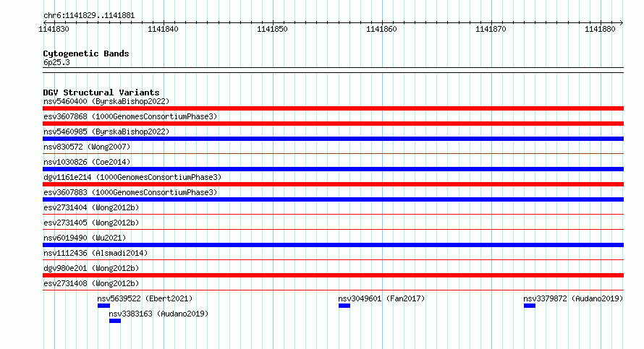Viewport: 644px width, 349px height.
Task: Select the thin red line under esv2731404
Action: [333, 214]
